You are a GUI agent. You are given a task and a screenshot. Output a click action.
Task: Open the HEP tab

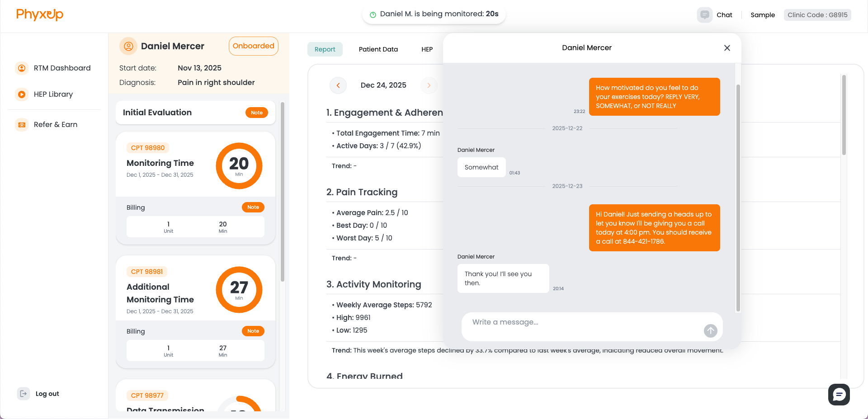click(426, 49)
